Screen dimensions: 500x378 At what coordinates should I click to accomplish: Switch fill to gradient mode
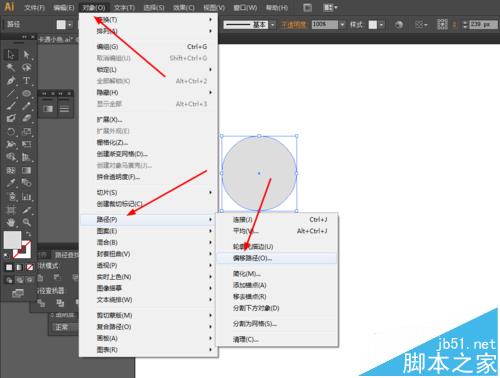click(x=19, y=267)
